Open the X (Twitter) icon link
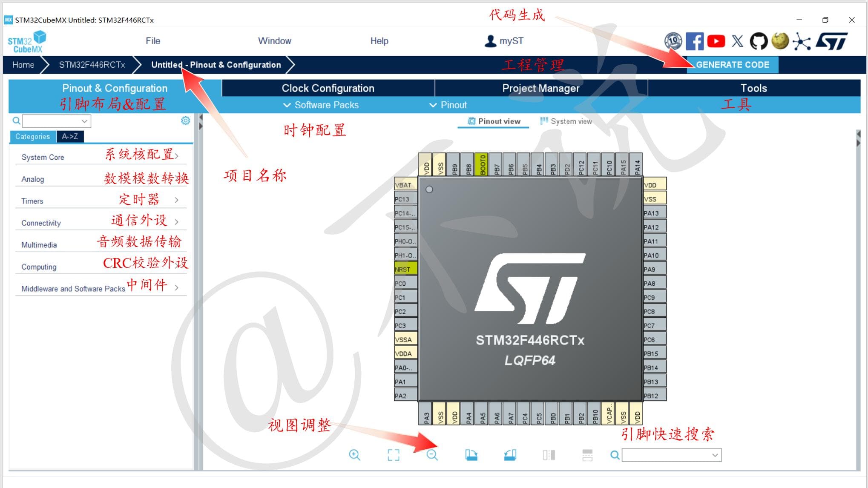 (x=737, y=41)
